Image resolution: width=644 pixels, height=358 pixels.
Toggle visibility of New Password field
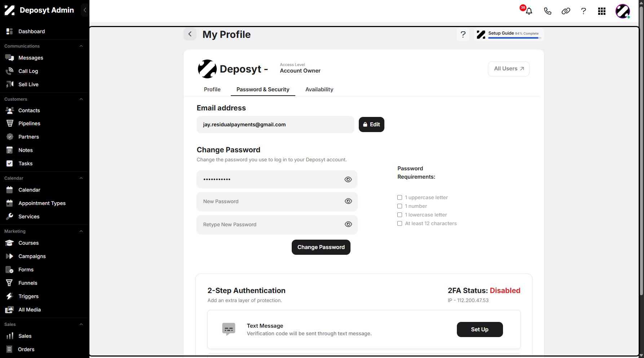[x=348, y=201]
